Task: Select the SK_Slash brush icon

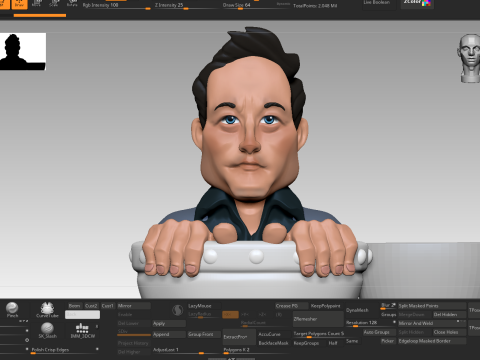Action: [x=47, y=330]
